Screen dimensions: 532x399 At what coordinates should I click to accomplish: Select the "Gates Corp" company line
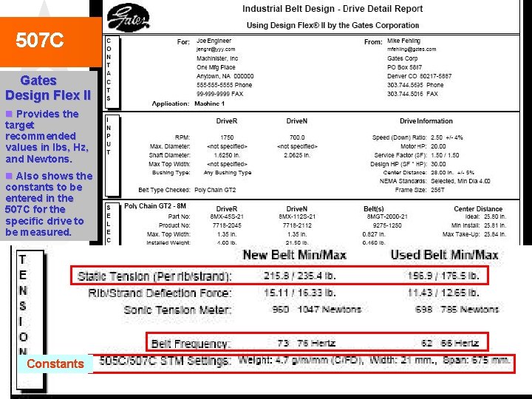point(403,58)
